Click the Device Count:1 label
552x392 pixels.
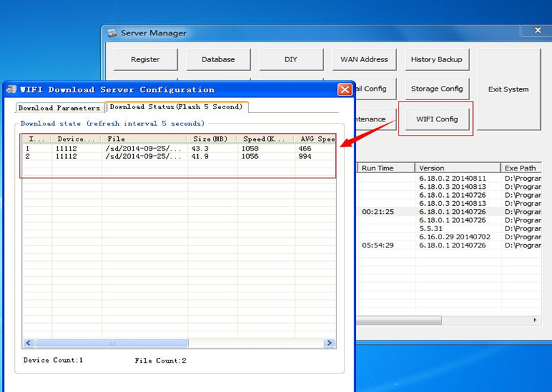coord(53,360)
